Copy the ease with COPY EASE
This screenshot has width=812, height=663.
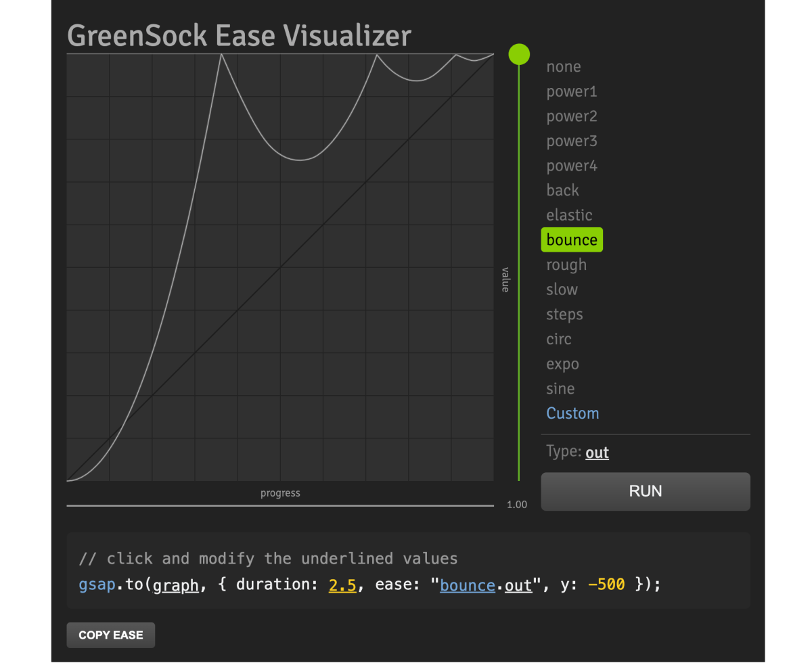(x=111, y=635)
